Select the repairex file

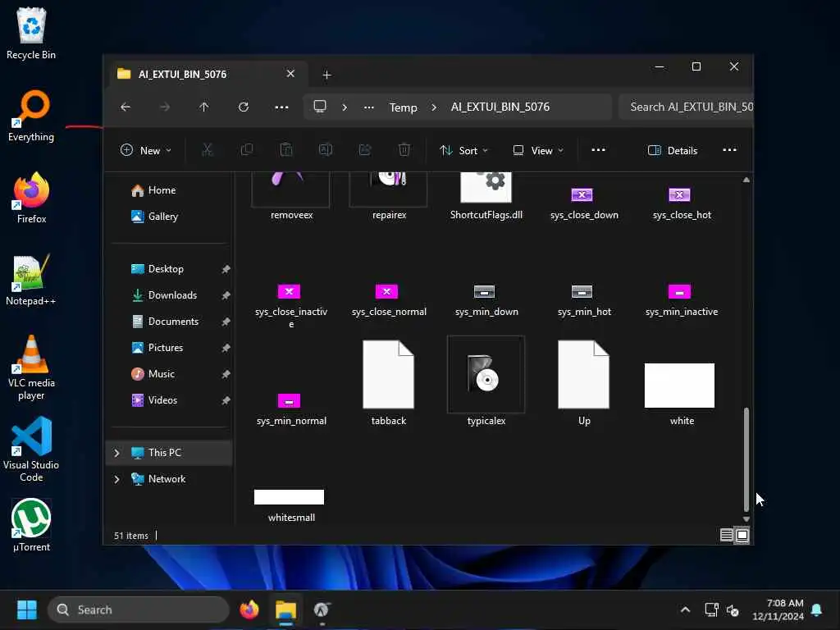pyautogui.click(x=389, y=195)
